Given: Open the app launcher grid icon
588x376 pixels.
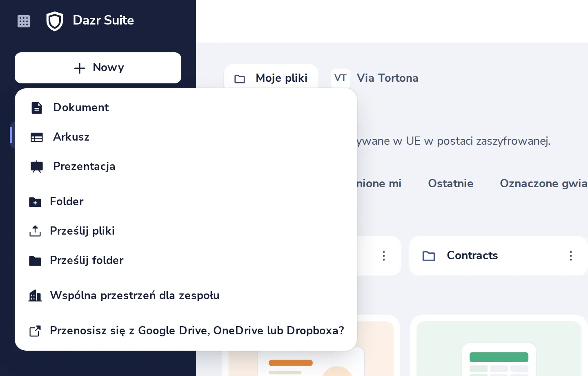Looking at the screenshot, I should (x=24, y=21).
